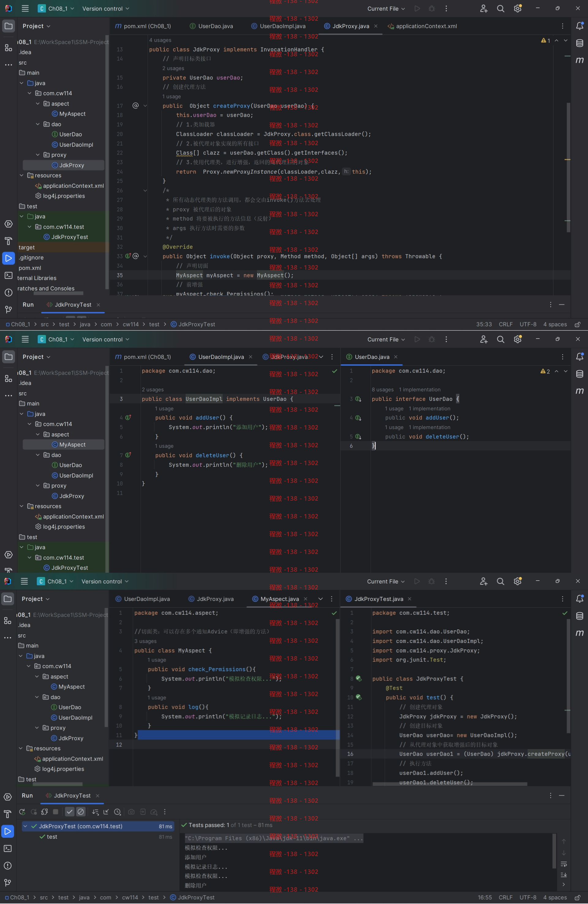Click '4 spaces' indent setting in top window status bar
This screenshot has height=904, width=588.
click(x=555, y=325)
